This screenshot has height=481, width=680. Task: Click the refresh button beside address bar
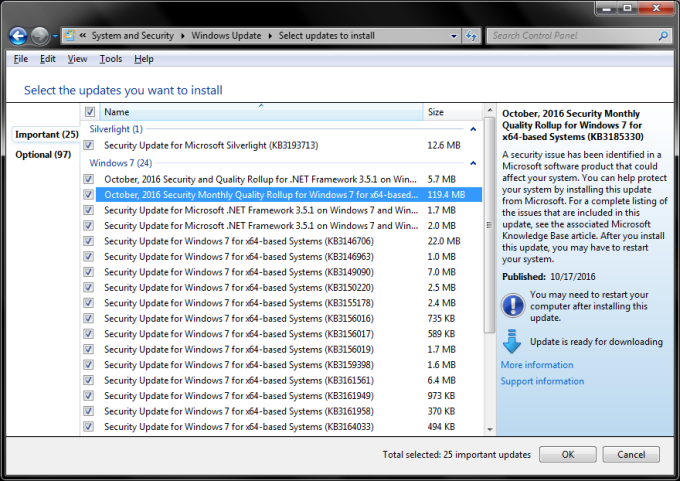click(x=470, y=36)
